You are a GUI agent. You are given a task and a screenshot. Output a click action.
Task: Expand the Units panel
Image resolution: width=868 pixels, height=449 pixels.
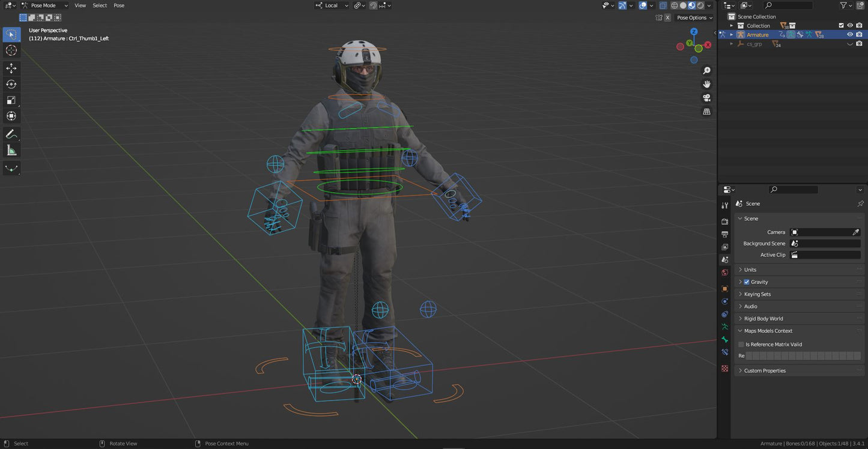coord(750,270)
